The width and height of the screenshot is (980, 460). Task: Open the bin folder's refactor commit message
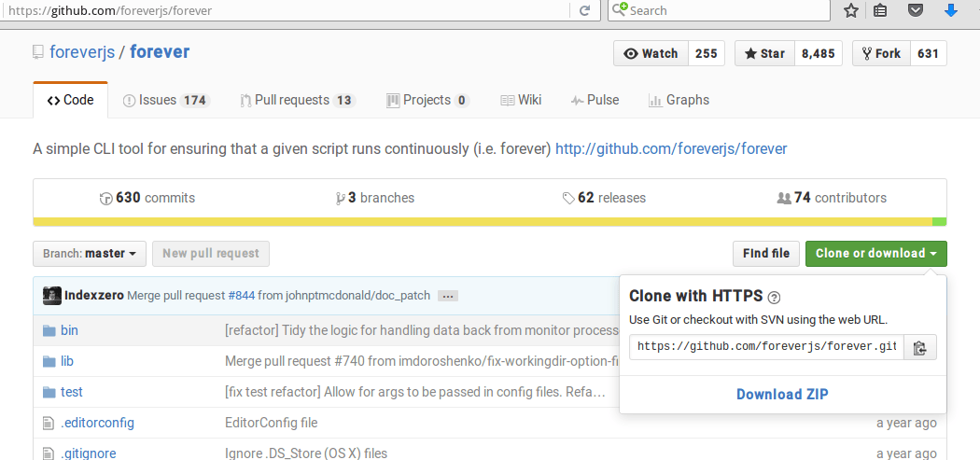[x=422, y=330]
